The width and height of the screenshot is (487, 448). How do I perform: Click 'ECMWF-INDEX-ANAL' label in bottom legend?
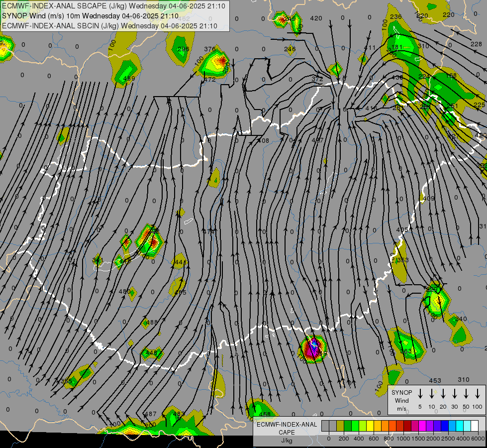pos(287,425)
